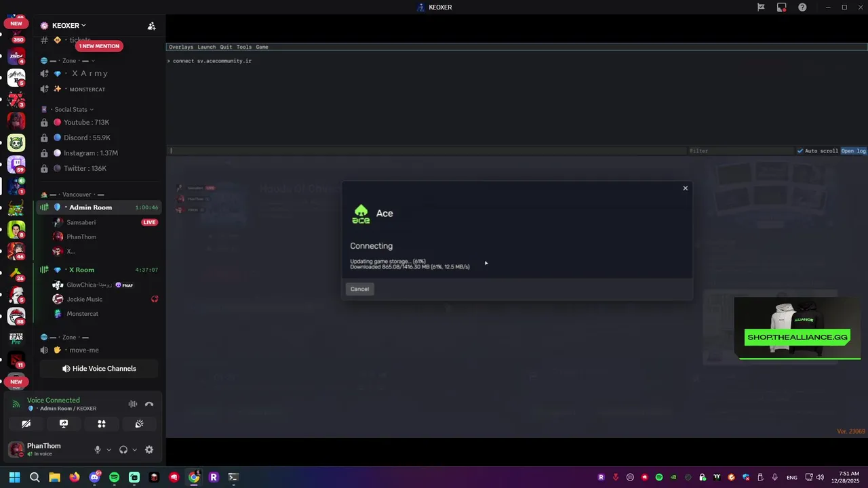
Task: Open the invite people icon beside KEOXER
Action: point(151,26)
